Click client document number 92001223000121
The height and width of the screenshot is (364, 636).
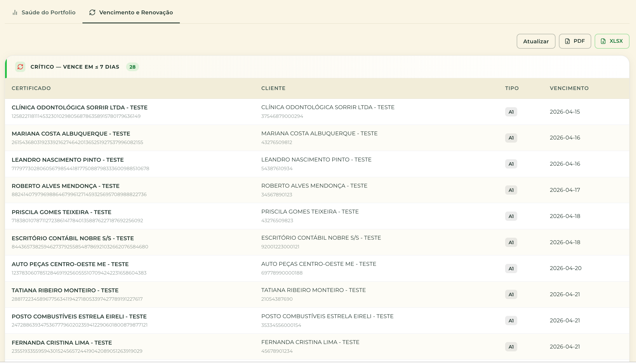[x=280, y=247]
